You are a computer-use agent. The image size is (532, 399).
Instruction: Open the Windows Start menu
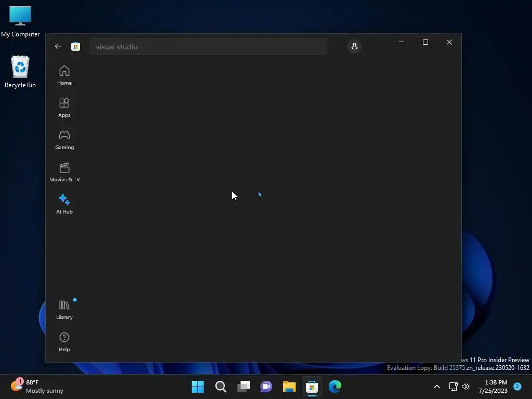(x=197, y=387)
